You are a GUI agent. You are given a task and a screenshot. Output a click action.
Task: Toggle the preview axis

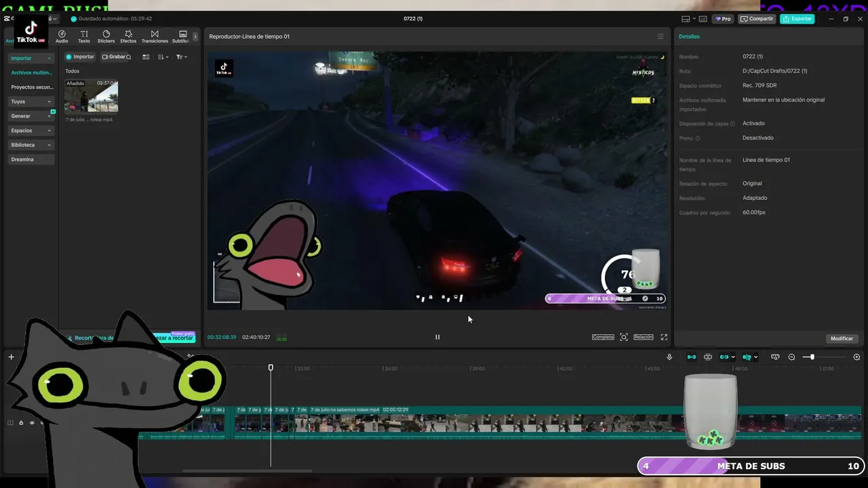(x=746, y=357)
